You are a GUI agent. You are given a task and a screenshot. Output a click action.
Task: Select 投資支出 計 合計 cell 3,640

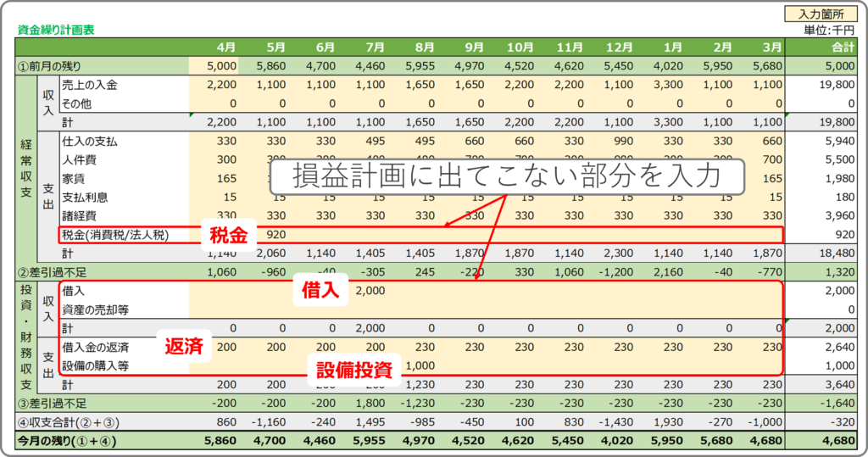pos(840,384)
